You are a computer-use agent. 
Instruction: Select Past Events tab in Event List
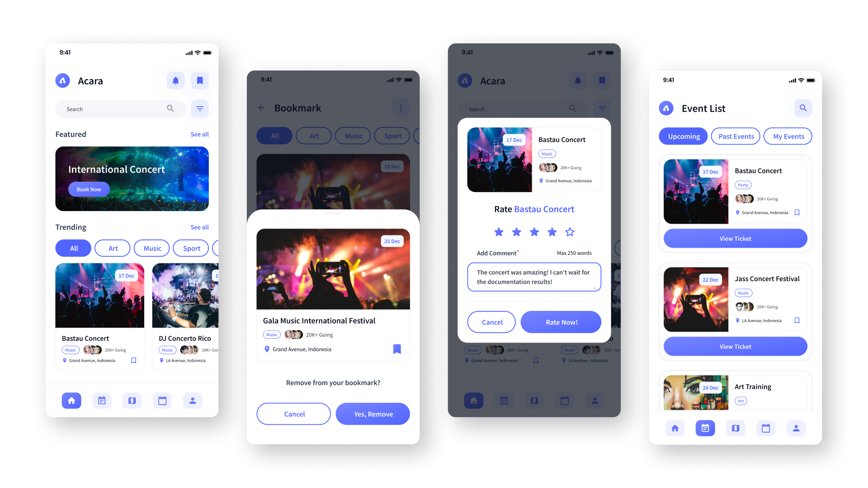[x=736, y=136]
